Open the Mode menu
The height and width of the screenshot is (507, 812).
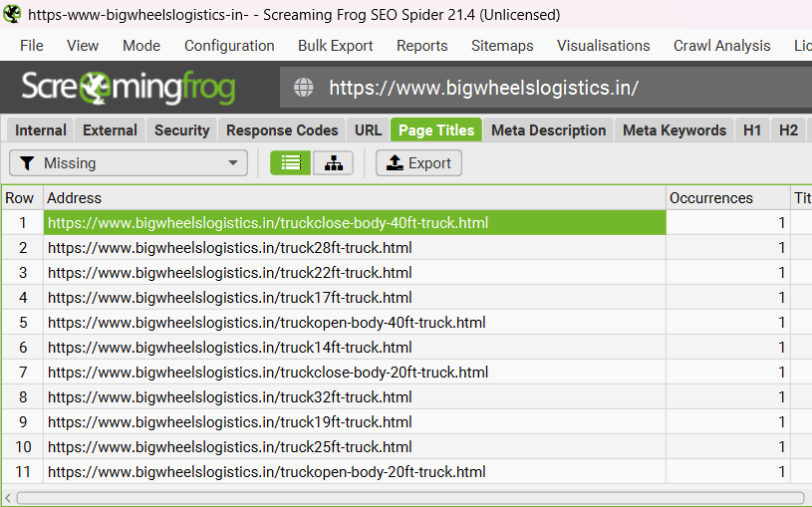[x=141, y=46]
